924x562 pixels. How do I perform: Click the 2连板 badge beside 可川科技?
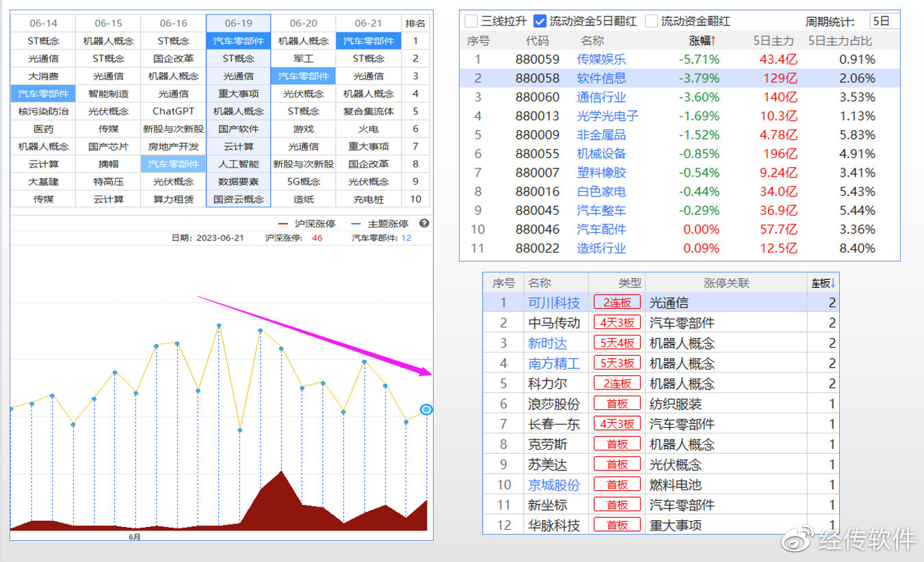point(616,302)
